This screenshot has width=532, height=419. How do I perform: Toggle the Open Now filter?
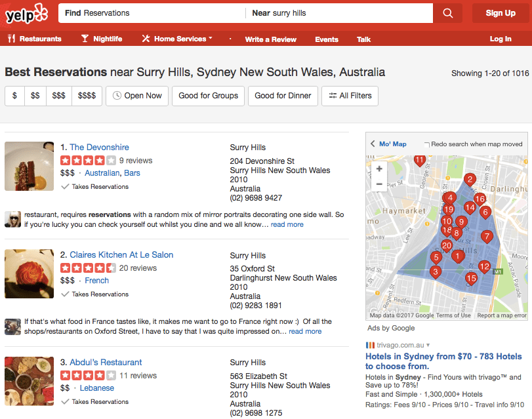click(137, 96)
